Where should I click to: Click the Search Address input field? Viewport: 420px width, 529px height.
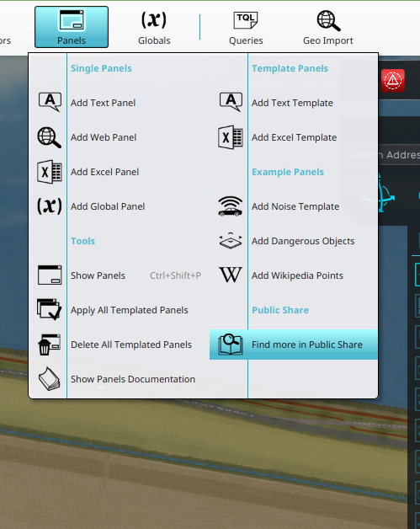pos(381,155)
